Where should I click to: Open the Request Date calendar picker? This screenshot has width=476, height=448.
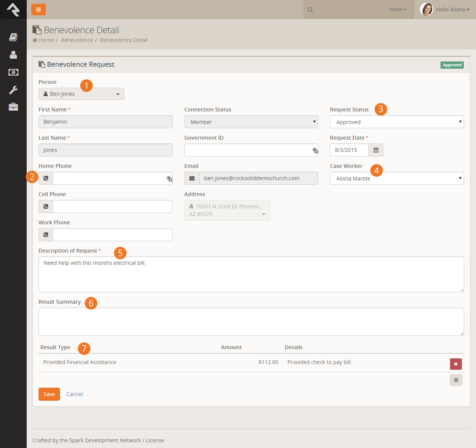pos(376,150)
